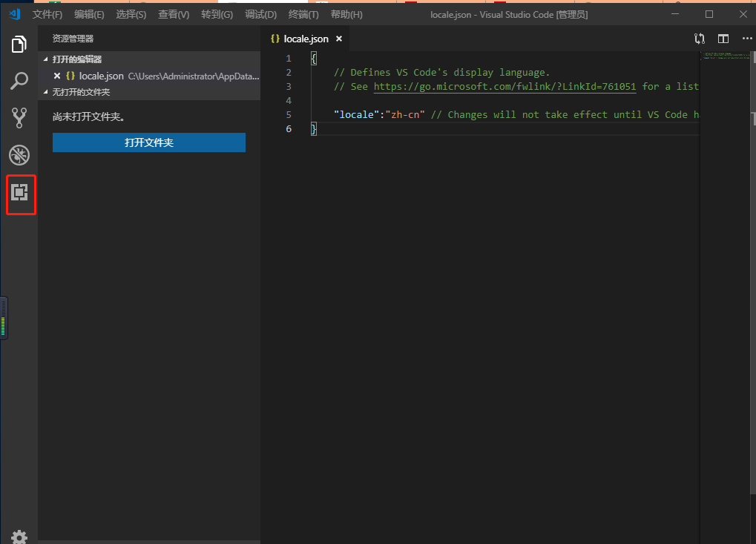Select locale.json in open editors list
756x544 pixels.
tap(149, 76)
